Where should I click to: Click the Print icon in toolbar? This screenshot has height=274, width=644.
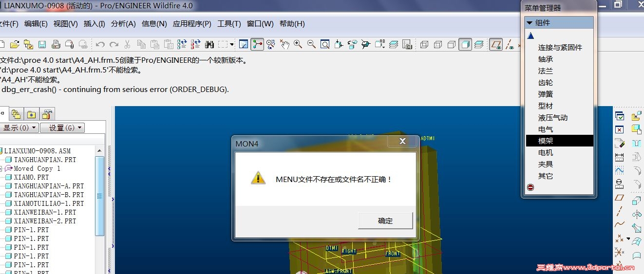pyautogui.click(x=56, y=44)
